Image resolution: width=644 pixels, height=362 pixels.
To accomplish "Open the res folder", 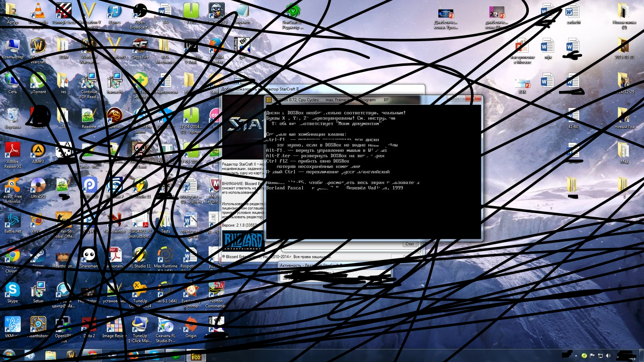I will [63, 83].
